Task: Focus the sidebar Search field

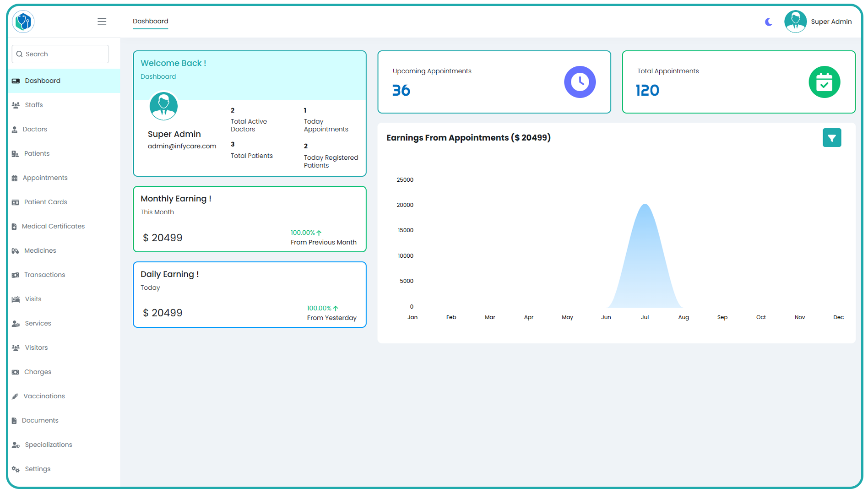Action: click(x=60, y=54)
